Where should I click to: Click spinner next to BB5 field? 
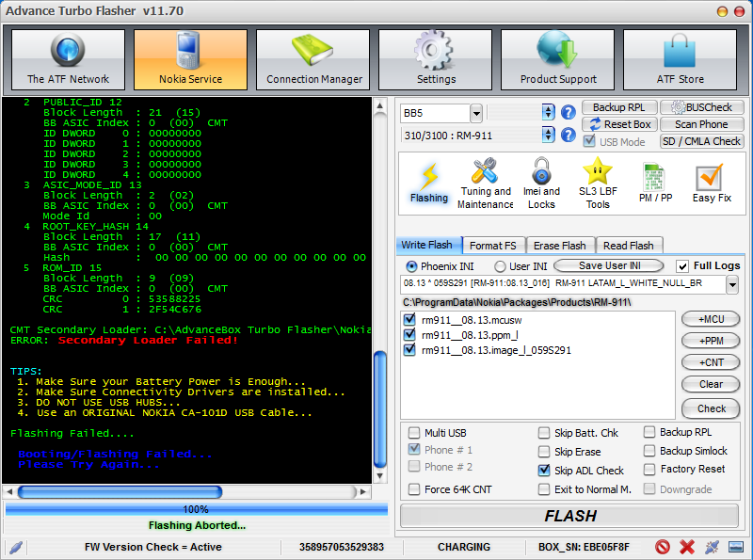tap(548, 112)
